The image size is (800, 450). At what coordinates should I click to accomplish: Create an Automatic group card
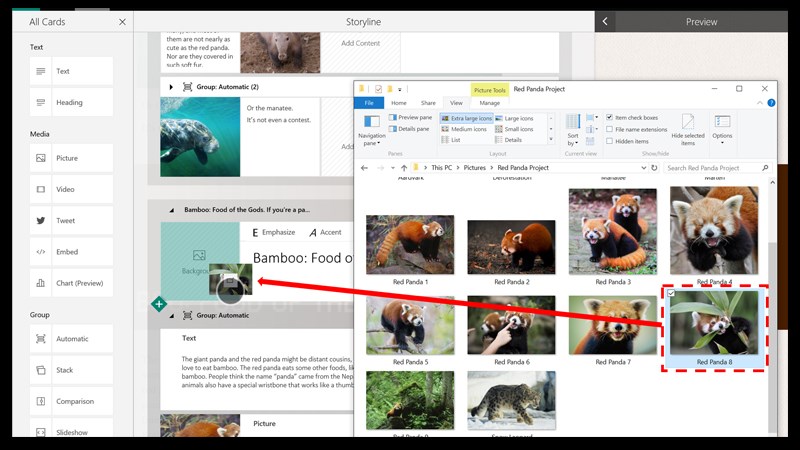(x=71, y=339)
